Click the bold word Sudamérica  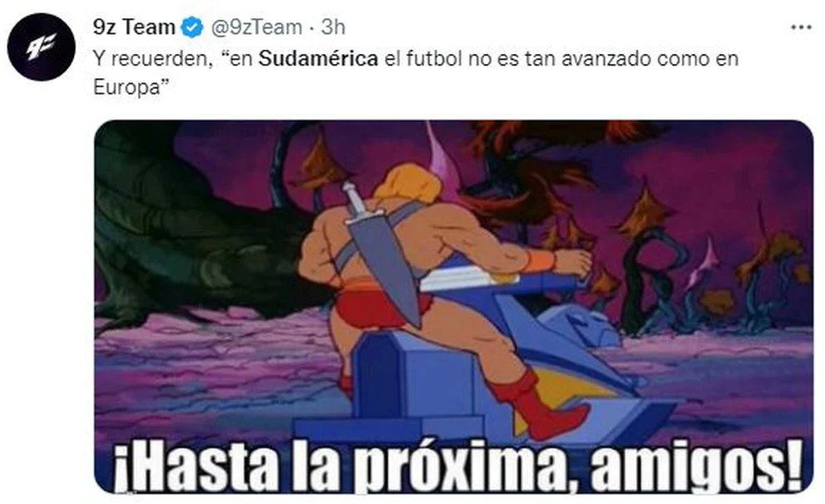(x=319, y=58)
